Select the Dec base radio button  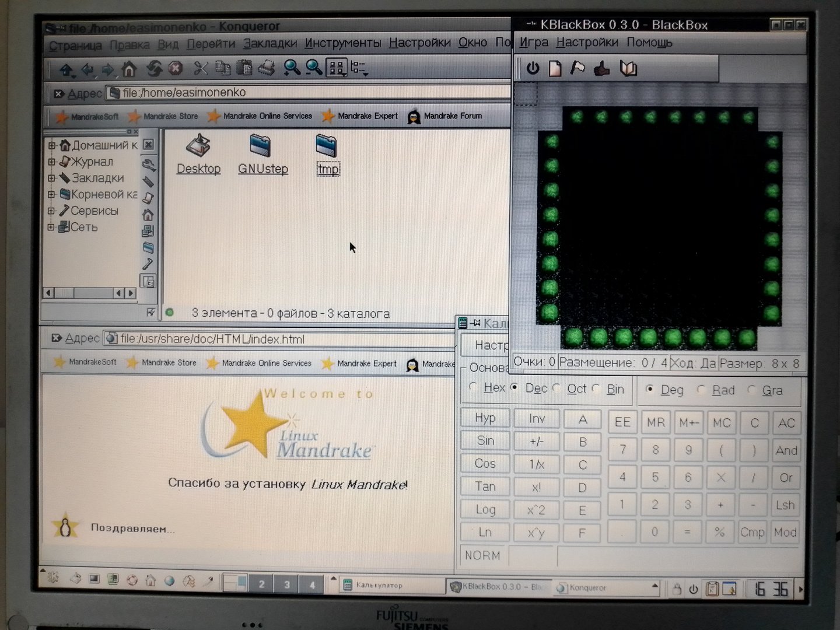click(x=514, y=387)
